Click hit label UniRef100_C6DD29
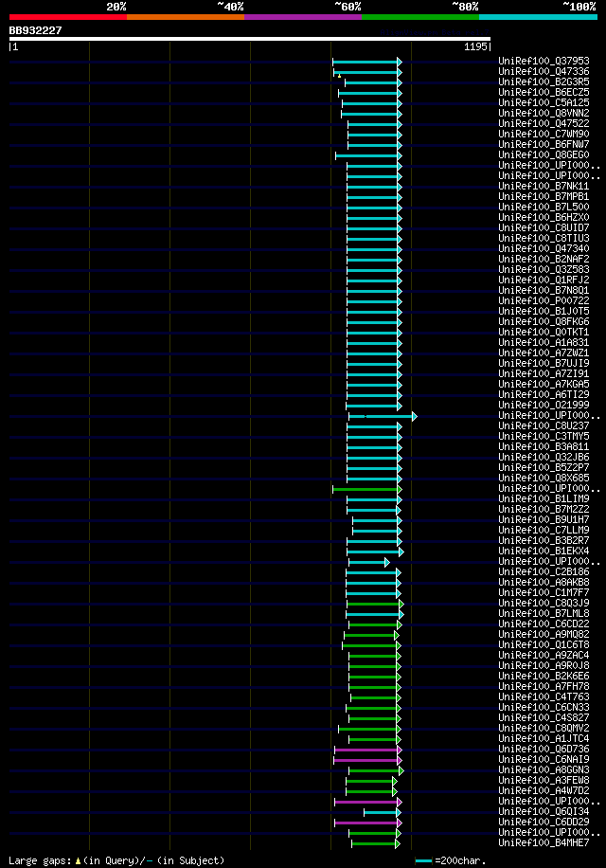606x868 pixels. pyautogui.click(x=544, y=823)
